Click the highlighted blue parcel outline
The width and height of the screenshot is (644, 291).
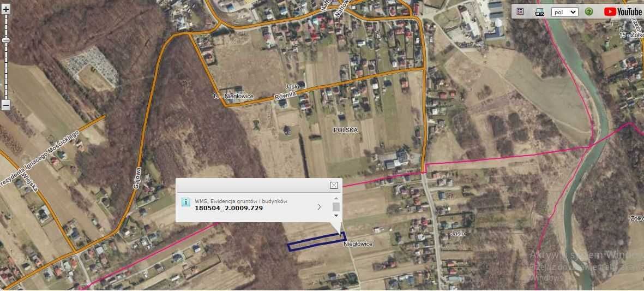(316, 241)
